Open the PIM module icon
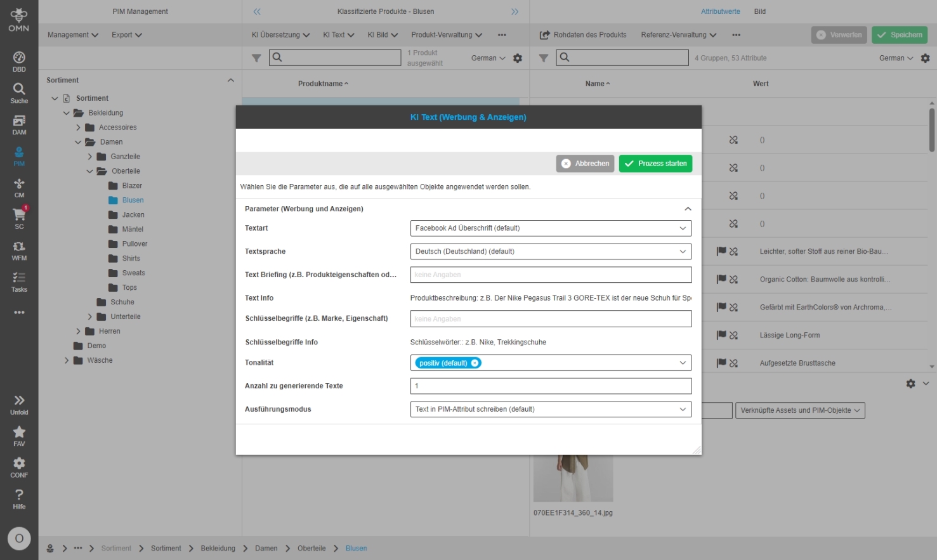This screenshot has width=937, height=560. coord(19,156)
